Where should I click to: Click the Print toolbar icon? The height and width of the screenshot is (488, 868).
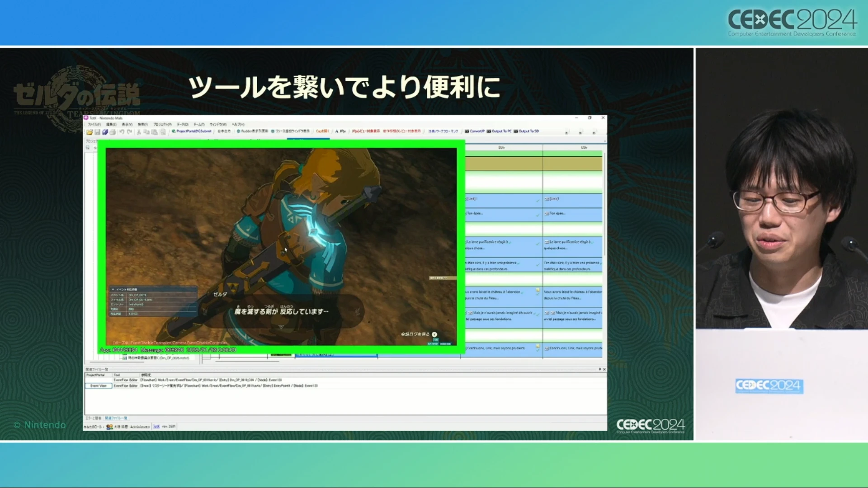(113, 132)
